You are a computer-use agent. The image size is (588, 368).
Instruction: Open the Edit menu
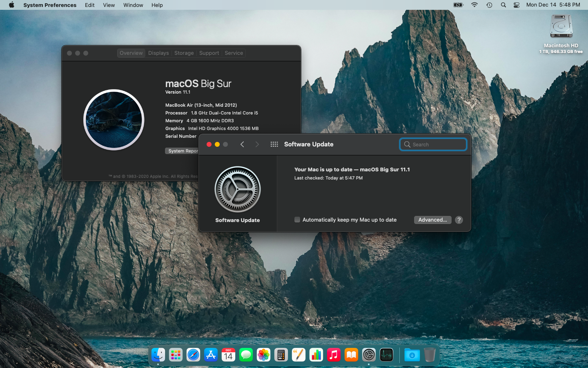point(90,5)
